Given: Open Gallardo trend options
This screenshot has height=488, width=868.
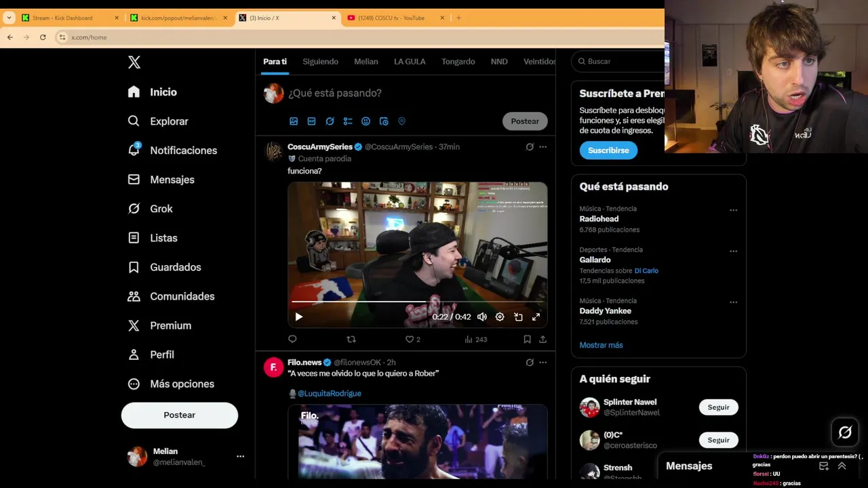Looking at the screenshot, I should pos(733,251).
